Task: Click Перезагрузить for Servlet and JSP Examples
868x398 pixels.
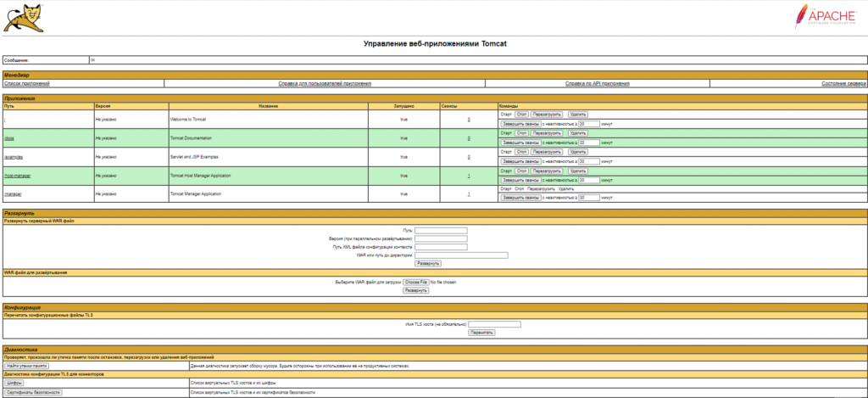Action: 547,152
